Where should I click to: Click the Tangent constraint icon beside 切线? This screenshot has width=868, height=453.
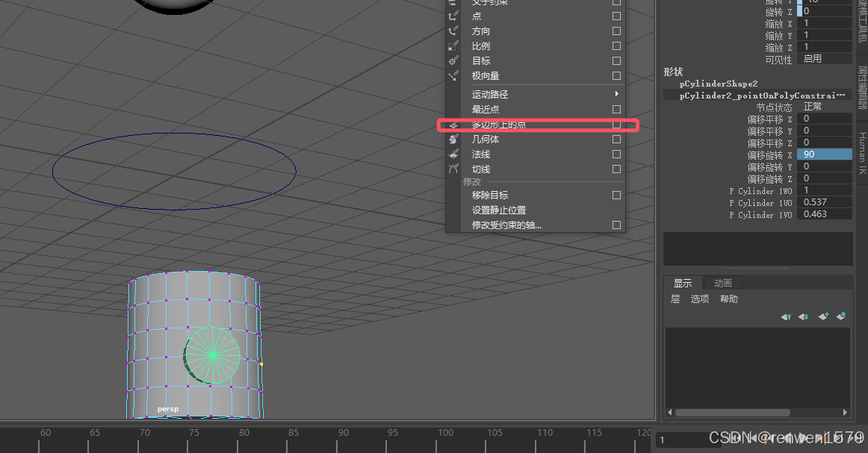point(453,169)
